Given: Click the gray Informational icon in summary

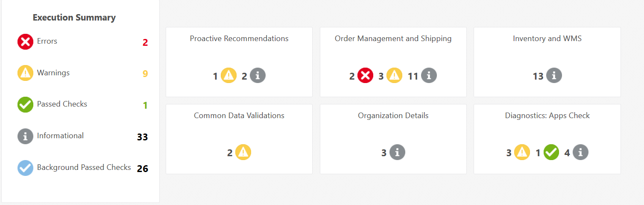Looking at the screenshot, I should [25, 136].
